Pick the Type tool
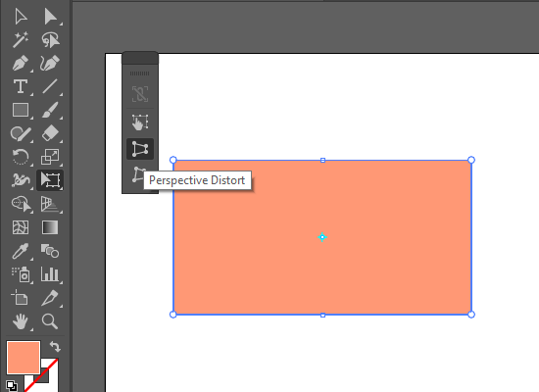This screenshot has height=392, width=539. 21,86
